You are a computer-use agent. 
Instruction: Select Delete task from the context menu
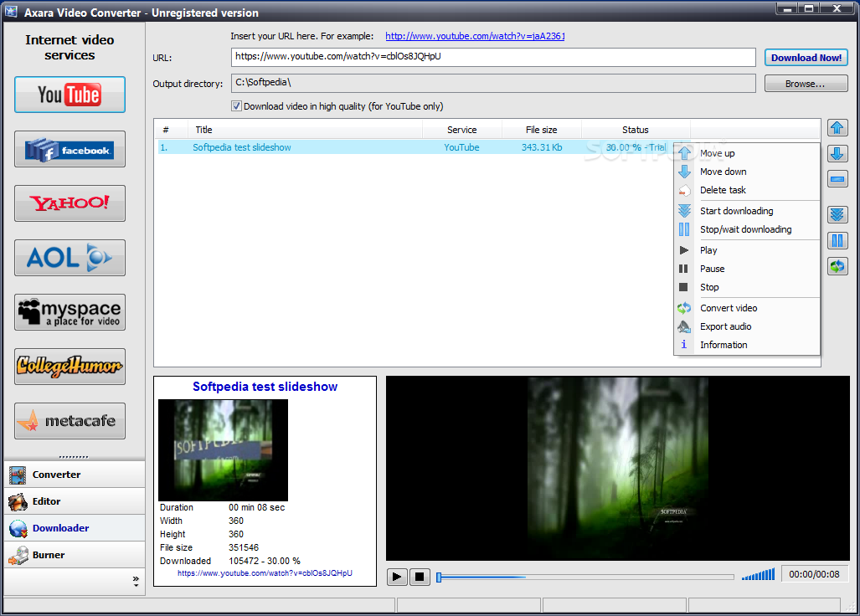point(746,190)
